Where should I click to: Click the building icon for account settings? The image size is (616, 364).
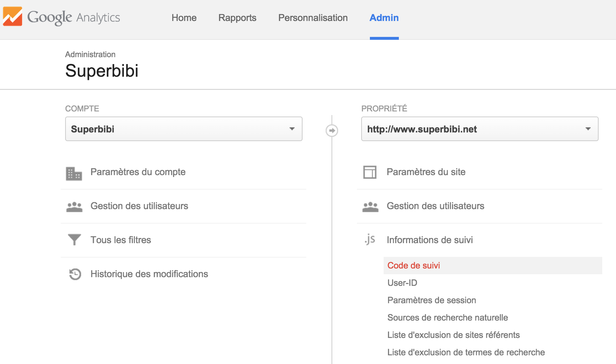coord(74,174)
